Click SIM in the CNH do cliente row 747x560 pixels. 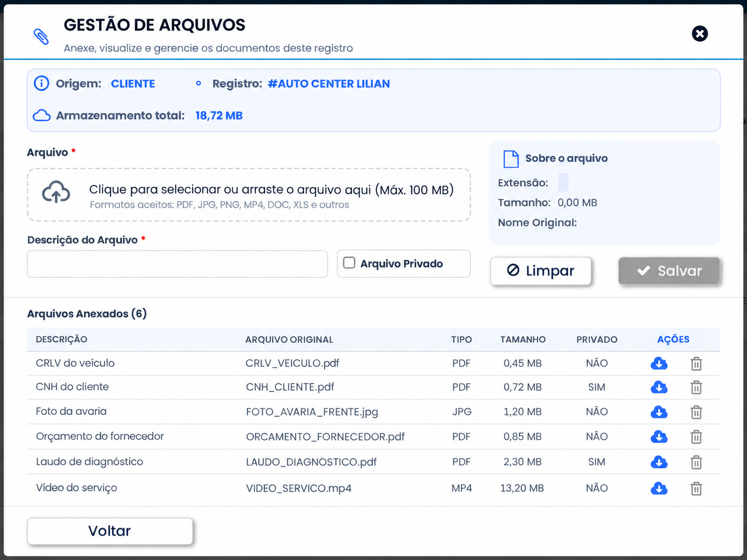[597, 387]
